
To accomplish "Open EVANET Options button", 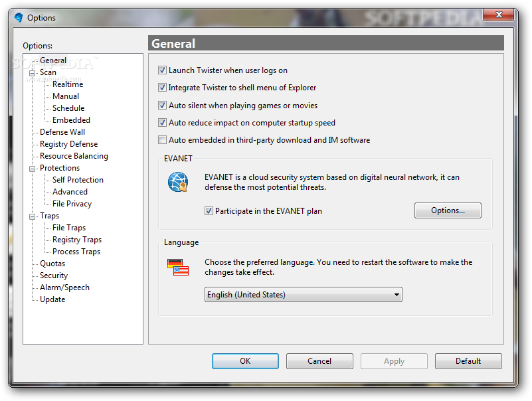I will click(x=448, y=210).
